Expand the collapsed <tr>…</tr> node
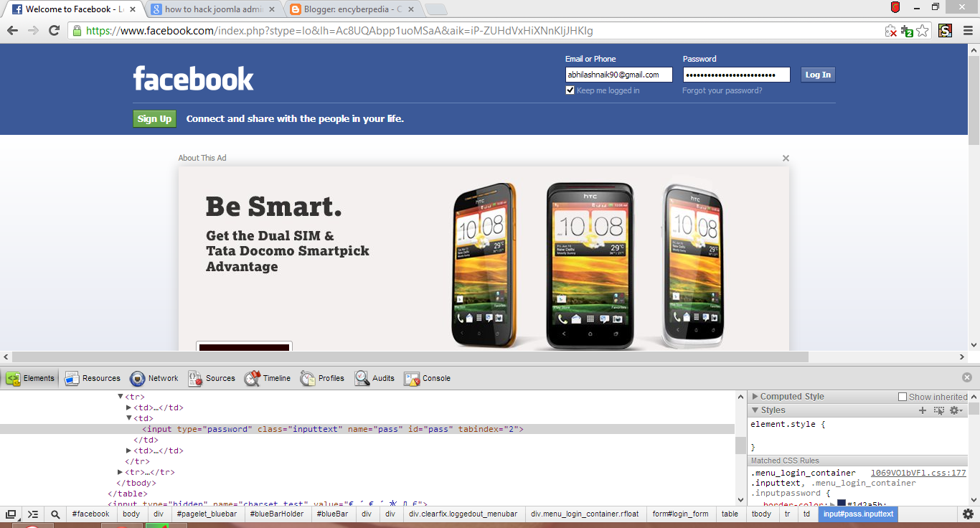Image resolution: width=980 pixels, height=528 pixels. [121, 472]
